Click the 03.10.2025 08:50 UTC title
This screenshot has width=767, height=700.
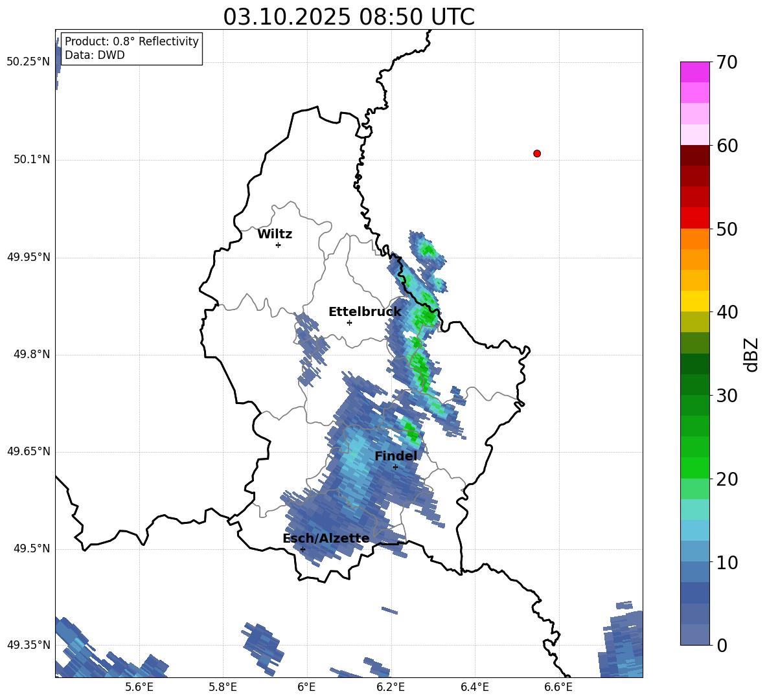pyautogui.click(x=349, y=17)
